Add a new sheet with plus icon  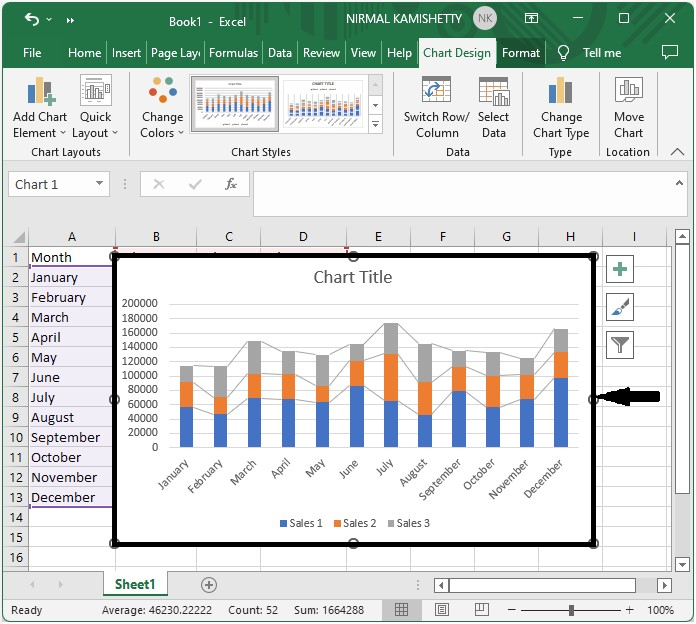tap(209, 585)
